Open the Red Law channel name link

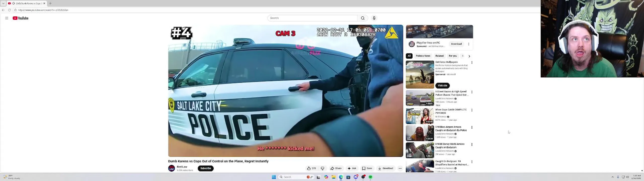click(x=182, y=167)
